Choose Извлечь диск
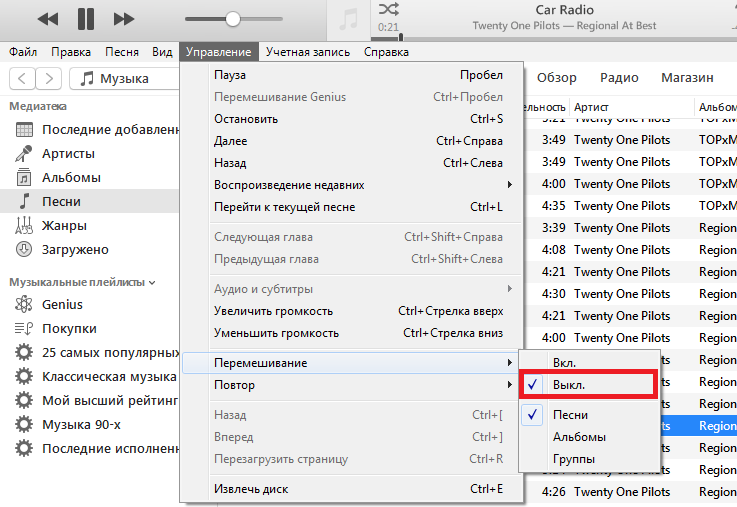737x507 pixels. [x=352, y=489]
